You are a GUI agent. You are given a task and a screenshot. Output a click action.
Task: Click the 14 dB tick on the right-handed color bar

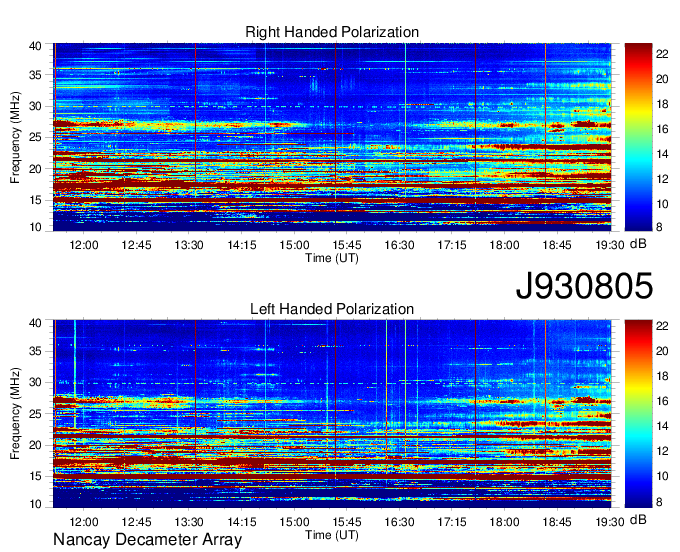point(662,154)
